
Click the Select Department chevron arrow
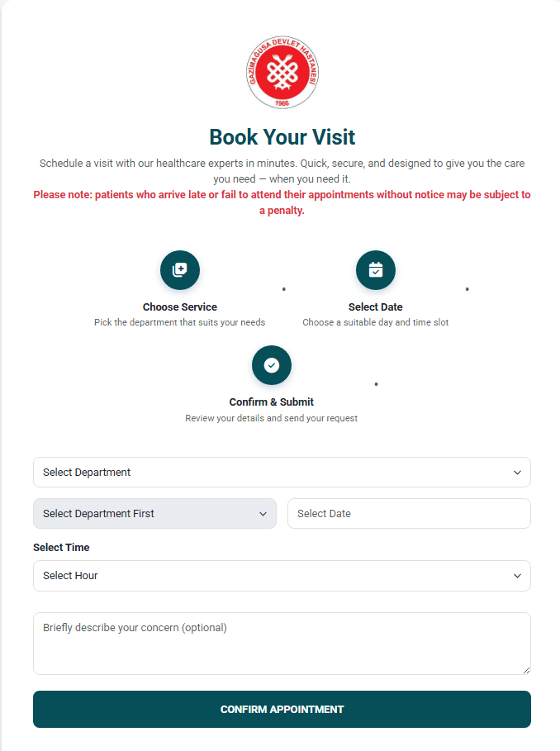tap(517, 473)
